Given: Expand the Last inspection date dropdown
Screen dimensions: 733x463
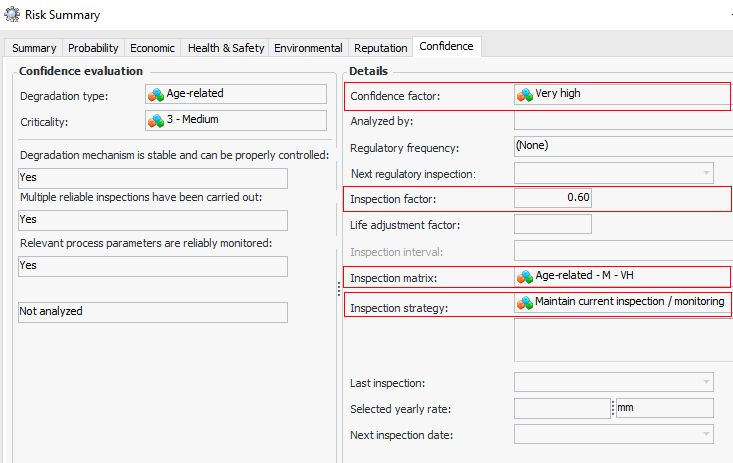Looking at the screenshot, I should click(706, 381).
